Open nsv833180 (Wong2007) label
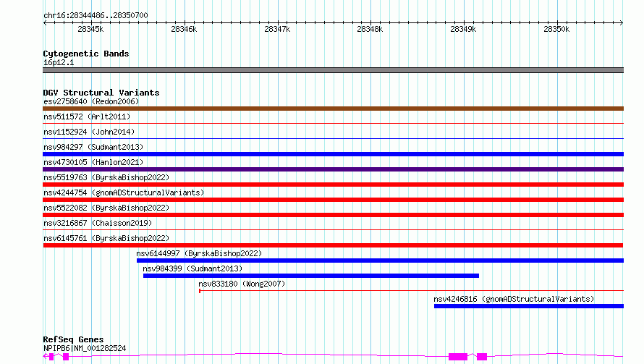This screenshot has width=644, height=364. 242,284
